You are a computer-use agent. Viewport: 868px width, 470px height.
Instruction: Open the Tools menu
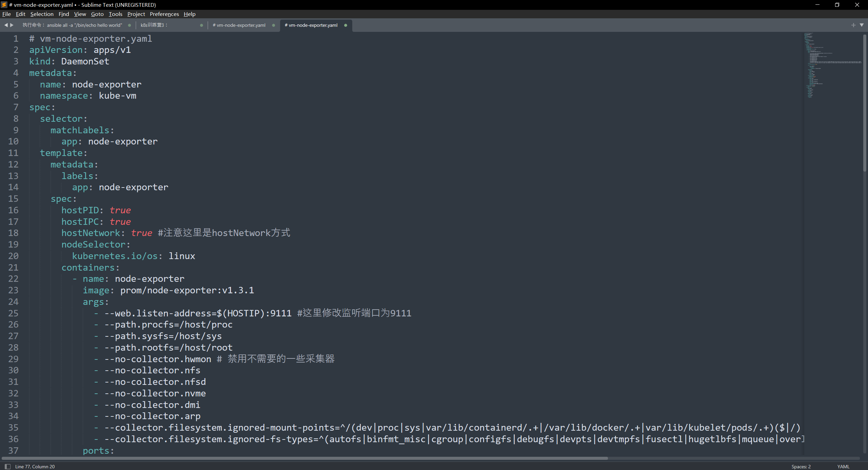tap(115, 14)
